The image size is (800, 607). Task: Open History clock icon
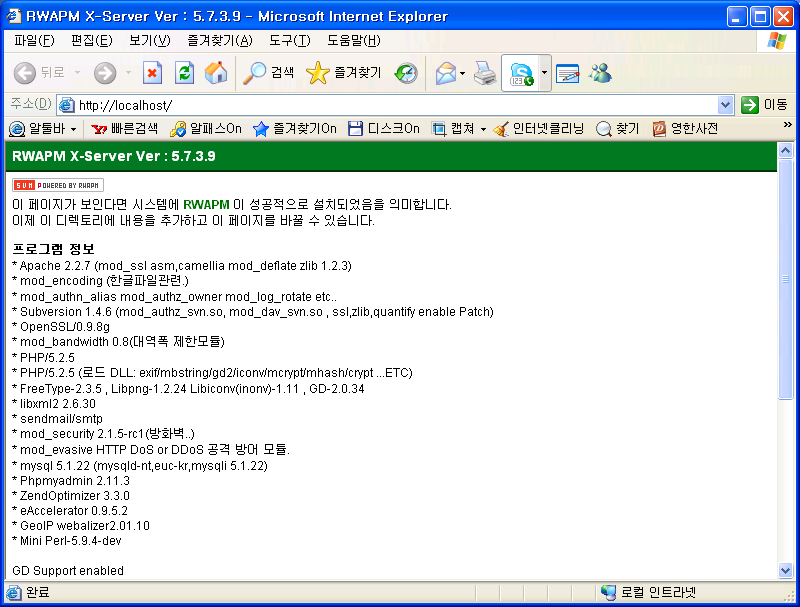click(x=406, y=73)
